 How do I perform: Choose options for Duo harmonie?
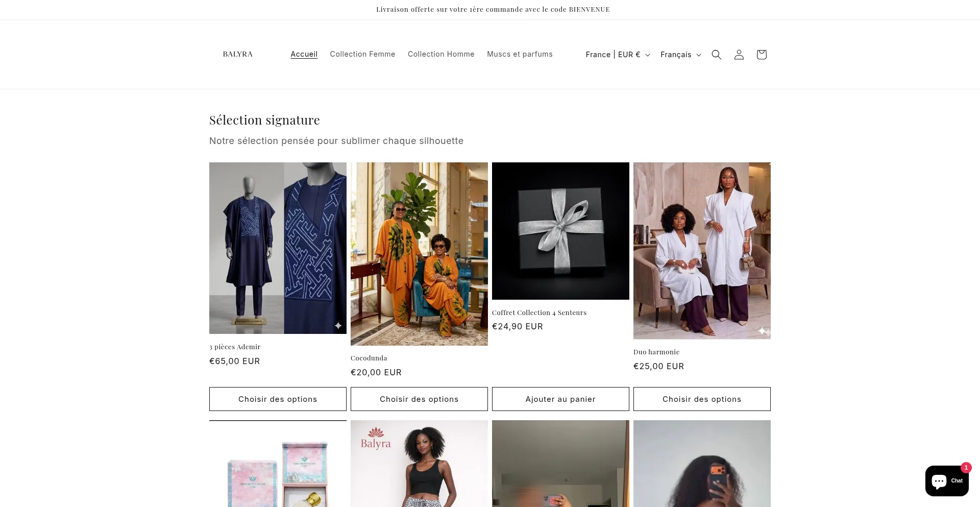[x=702, y=399]
